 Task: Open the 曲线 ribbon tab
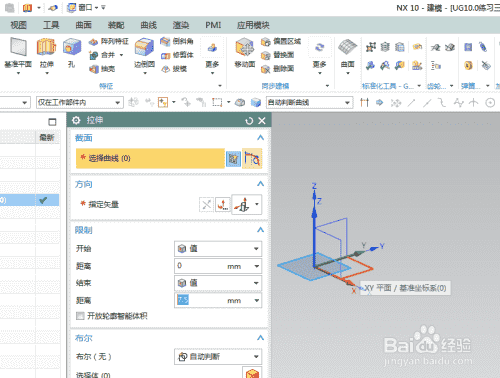[148, 25]
